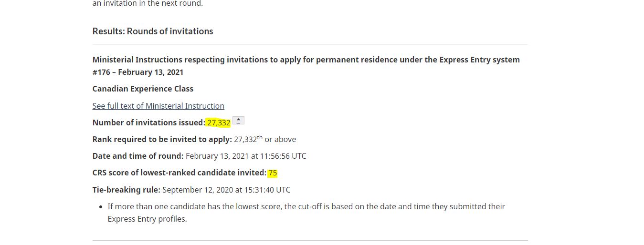The width and height of the screenshot is (644, 245).
Task: Click the highlighted CRS score 75
Action: click(273, 173)
